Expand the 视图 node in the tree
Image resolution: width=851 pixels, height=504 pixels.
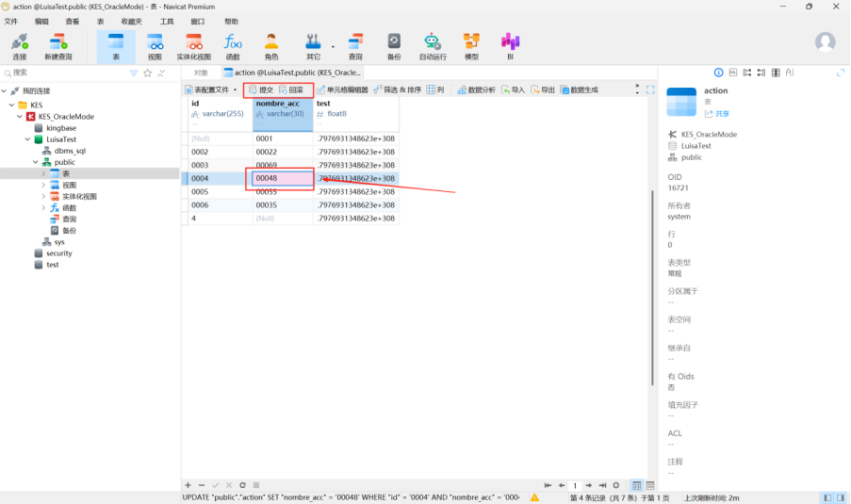[x=43, y=185]
